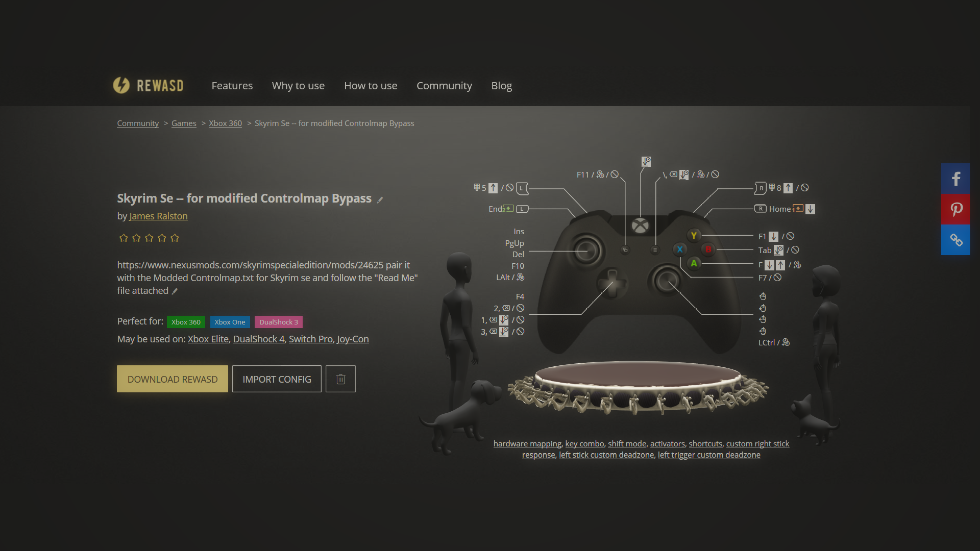This screenshot has height=551, width=980.
Task: Open the Community menu item
Action: coord(444,85)
